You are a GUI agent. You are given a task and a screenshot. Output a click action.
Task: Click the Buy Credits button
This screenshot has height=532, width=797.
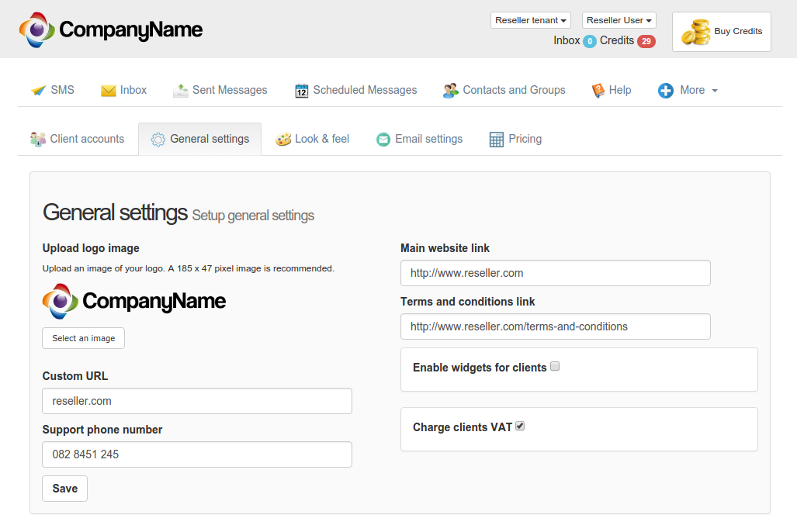point(721,32)
